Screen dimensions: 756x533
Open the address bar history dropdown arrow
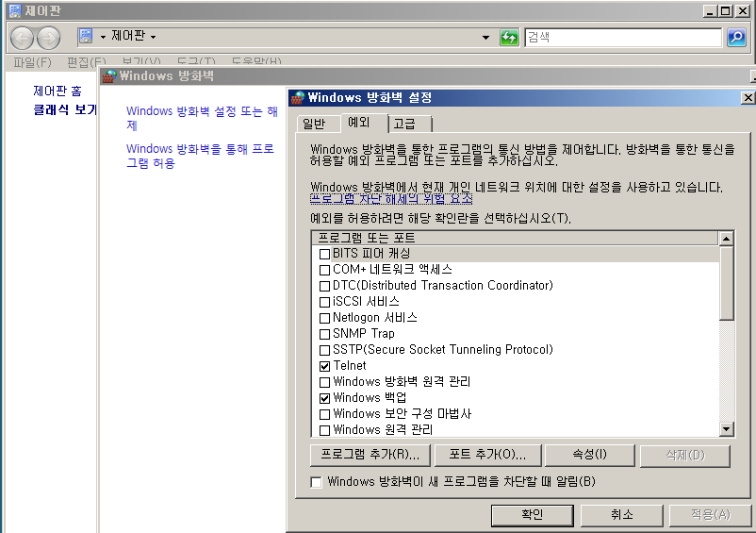click(x=485, y=37)
